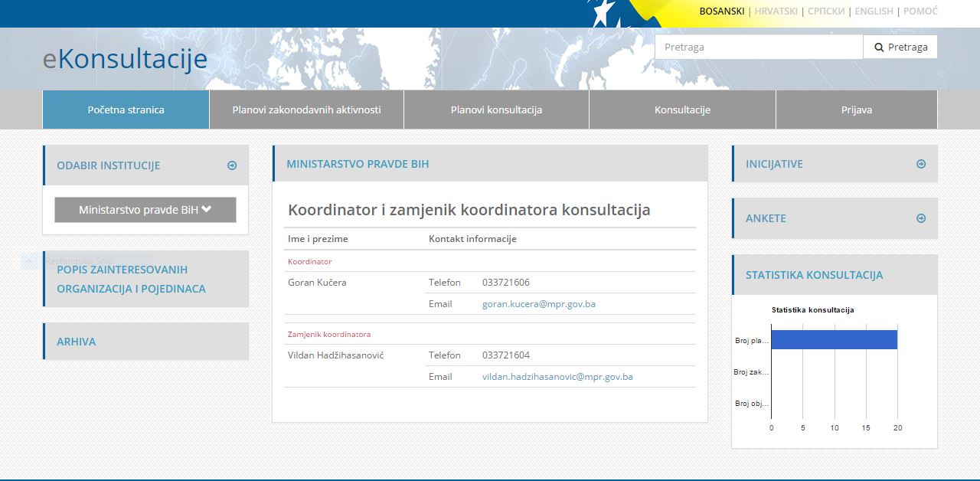Click the name Goran Kučera
Screen dimensions: 980x481
point(317,283)
